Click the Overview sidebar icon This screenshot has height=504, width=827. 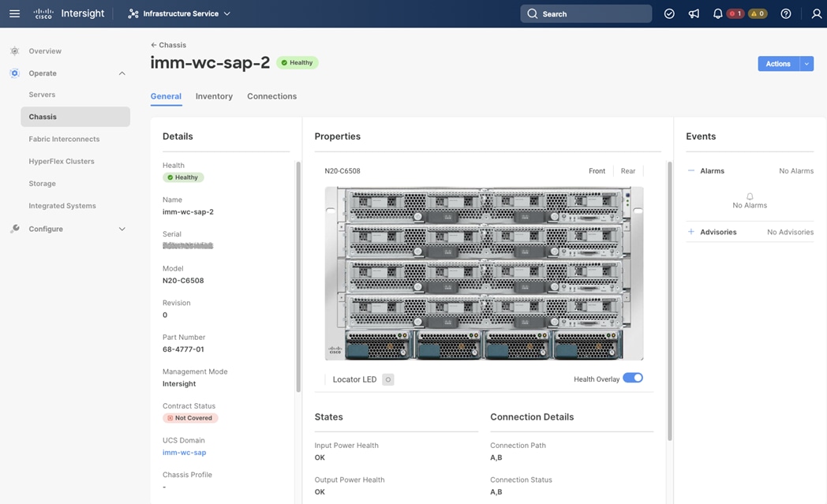(15, 51)
